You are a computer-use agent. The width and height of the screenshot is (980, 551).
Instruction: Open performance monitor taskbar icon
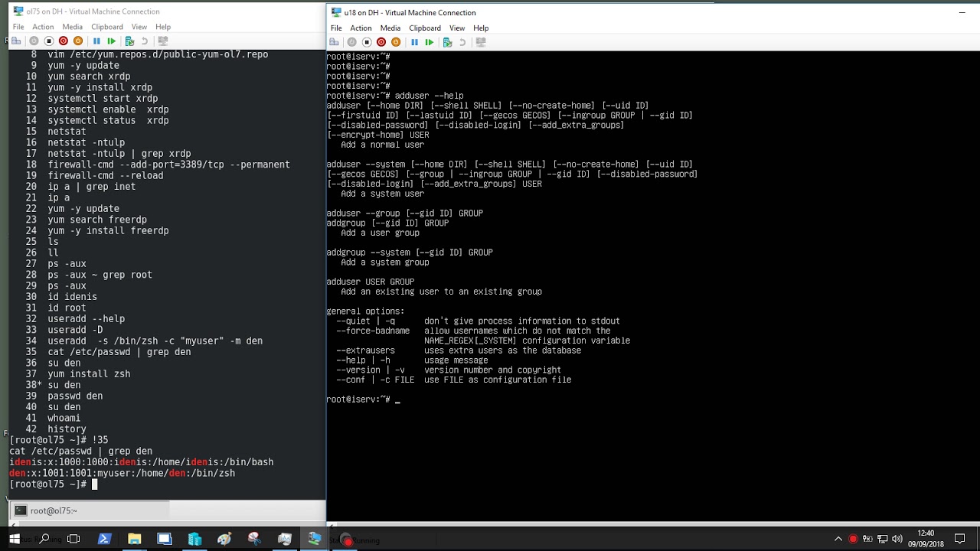point(285,540)
